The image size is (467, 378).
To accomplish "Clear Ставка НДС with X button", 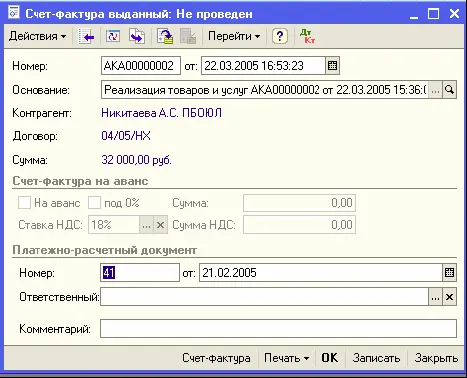I will click(160, 225).
